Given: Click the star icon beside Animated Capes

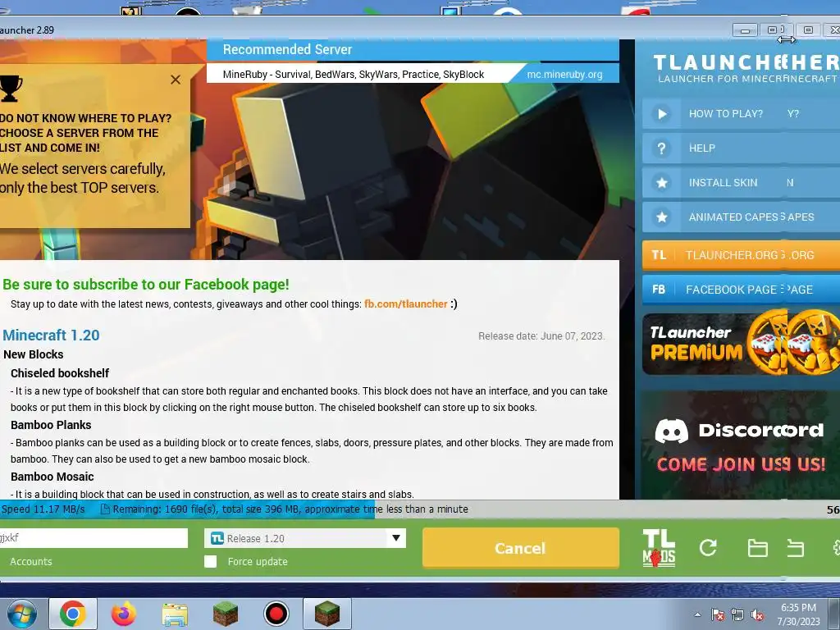Looking at the screenshot, I should pos(662,217).
